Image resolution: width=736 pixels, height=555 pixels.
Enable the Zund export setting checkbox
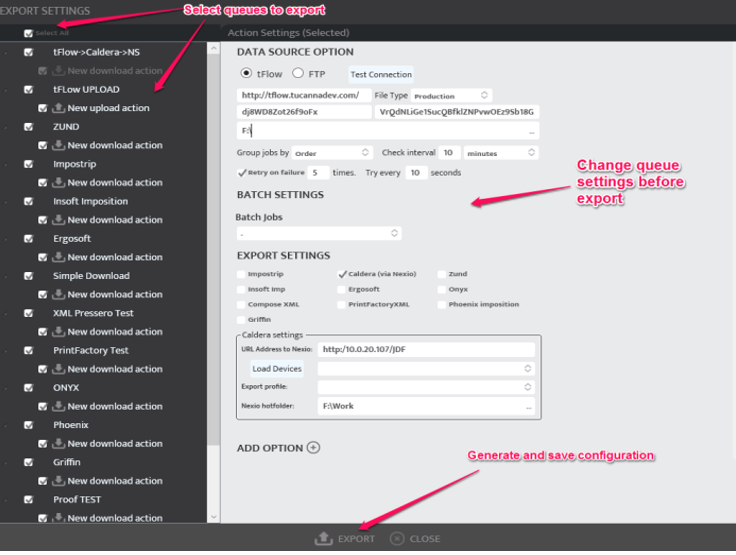point(442,274)
